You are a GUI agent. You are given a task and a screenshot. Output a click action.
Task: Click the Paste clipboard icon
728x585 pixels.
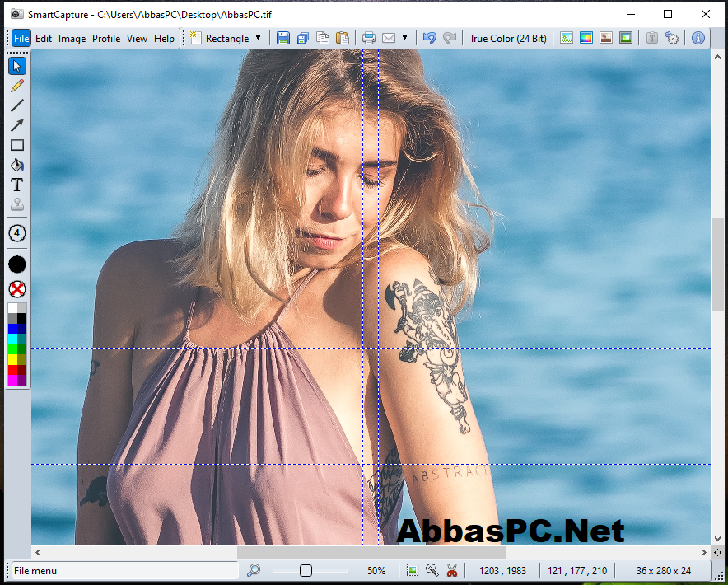coord(343,38)
